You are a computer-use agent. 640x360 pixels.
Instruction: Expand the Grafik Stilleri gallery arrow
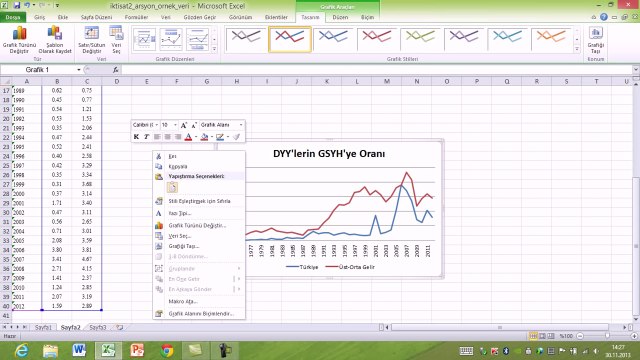coord(577,49)
